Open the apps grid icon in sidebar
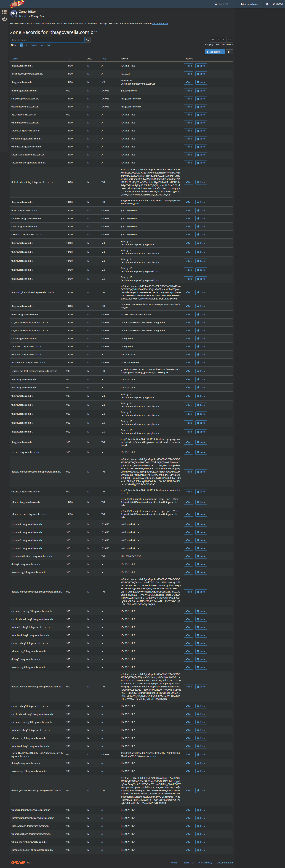Screen dimensions: 285x868 pos(4,12)
